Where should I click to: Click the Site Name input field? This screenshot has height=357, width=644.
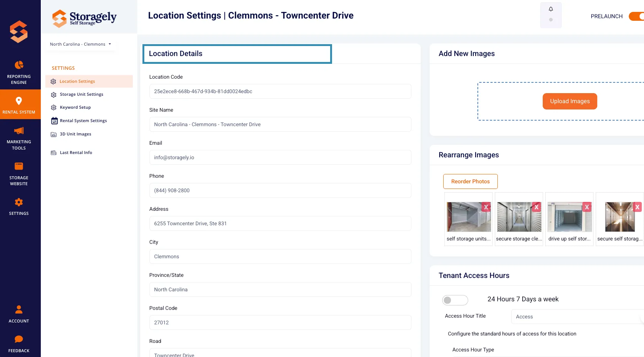pyautogui.click(x=280, y=124)
